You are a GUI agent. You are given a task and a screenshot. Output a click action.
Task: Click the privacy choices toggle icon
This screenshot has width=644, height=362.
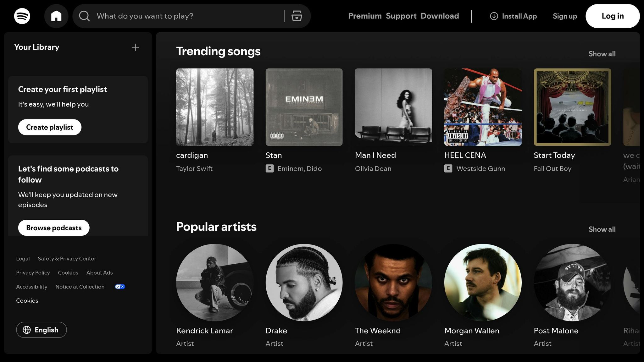tap(120, 287)
